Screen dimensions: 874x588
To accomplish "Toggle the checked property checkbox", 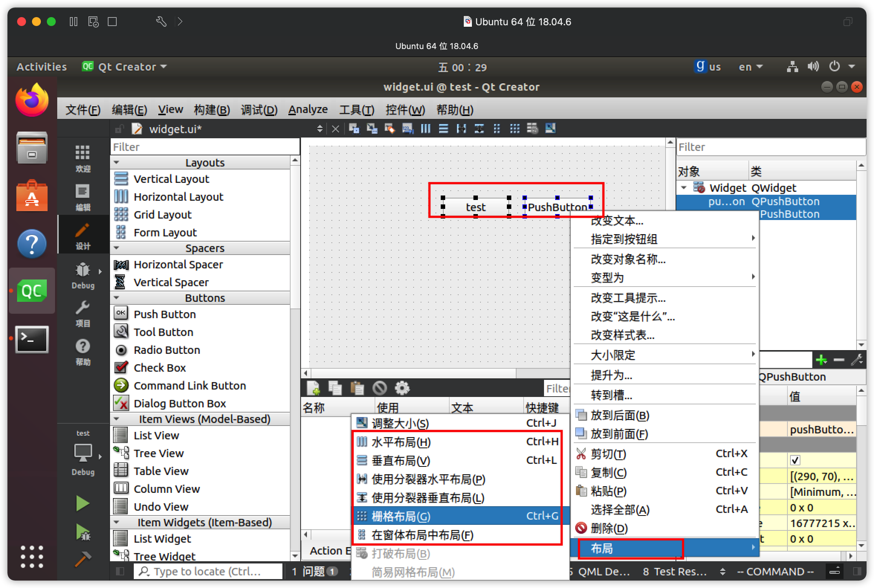I will 794,460.
